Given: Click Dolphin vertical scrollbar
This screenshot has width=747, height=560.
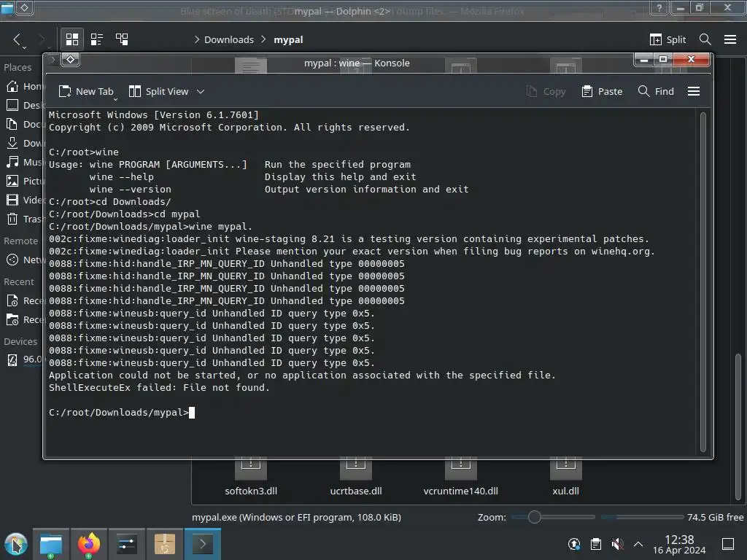Looking at the screenshot, I should (x=738, y=426).
